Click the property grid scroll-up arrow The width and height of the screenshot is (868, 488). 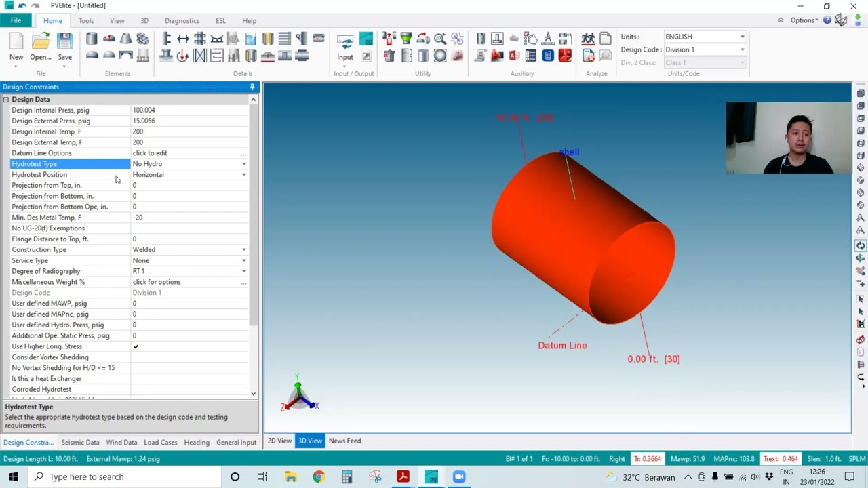pos(253,100)
